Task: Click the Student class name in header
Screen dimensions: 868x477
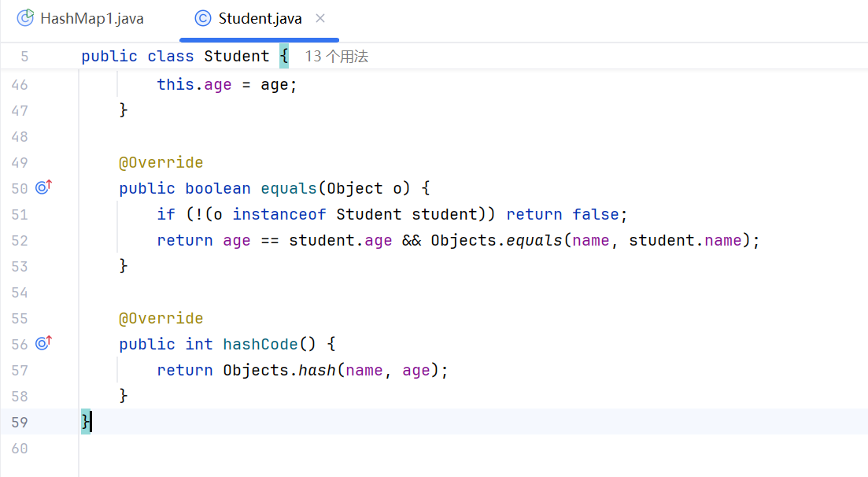Action: (236, 57)
